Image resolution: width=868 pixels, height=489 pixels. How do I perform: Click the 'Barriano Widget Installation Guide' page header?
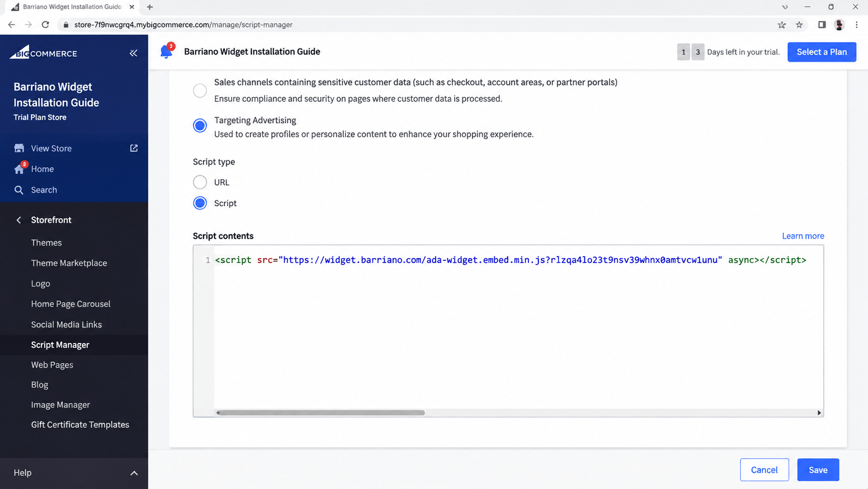(x=252, y=51)
